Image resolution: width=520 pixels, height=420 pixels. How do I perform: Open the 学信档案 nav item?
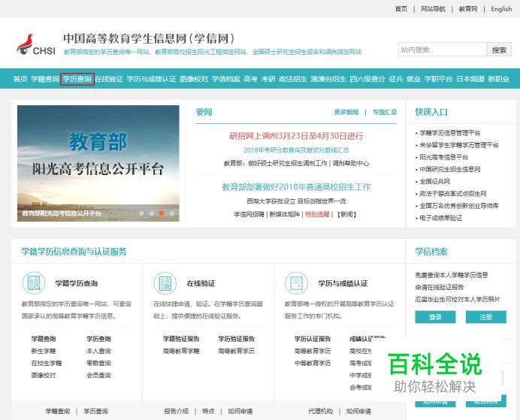click(225, 79)
